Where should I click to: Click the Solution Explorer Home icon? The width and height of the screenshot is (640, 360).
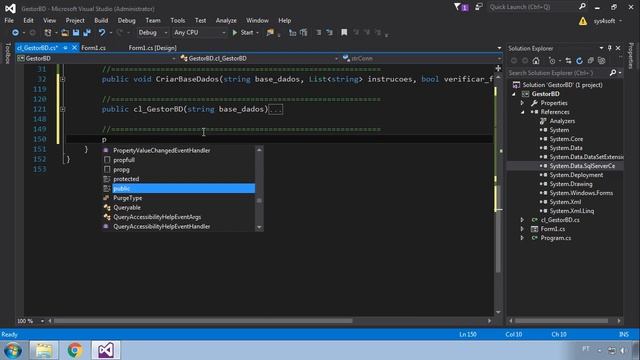[x=536, y=61]
